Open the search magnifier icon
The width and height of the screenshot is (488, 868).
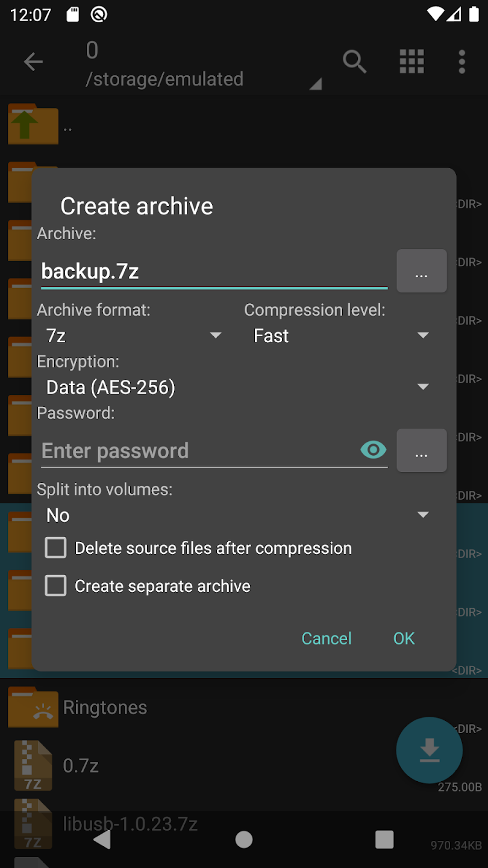[354, 61]
